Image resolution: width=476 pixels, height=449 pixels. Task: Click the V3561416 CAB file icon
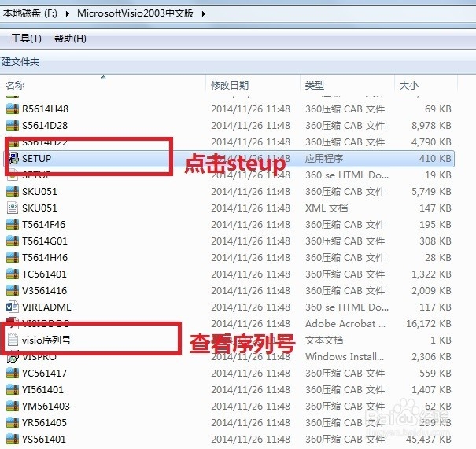[x=13, y=290]
